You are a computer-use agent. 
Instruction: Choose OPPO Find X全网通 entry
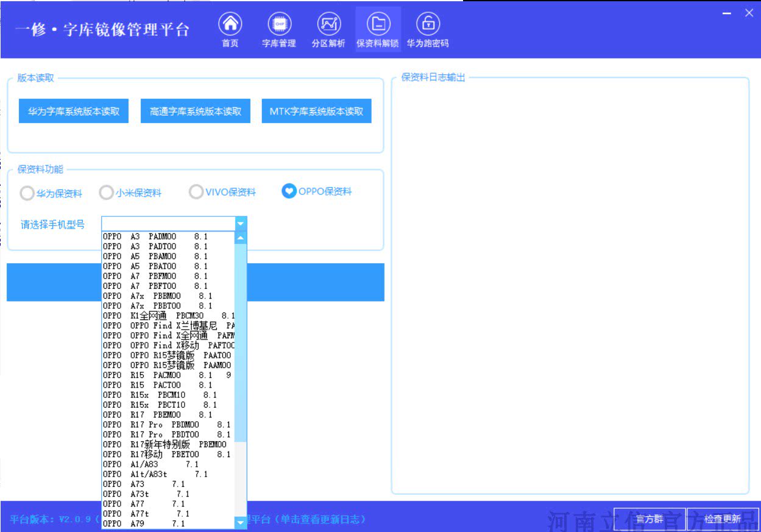(168, 335)
